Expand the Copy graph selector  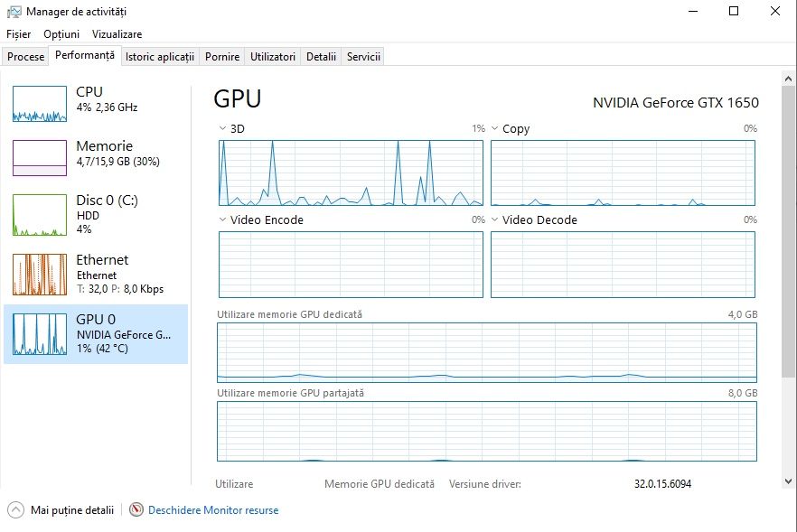(495, 128)
